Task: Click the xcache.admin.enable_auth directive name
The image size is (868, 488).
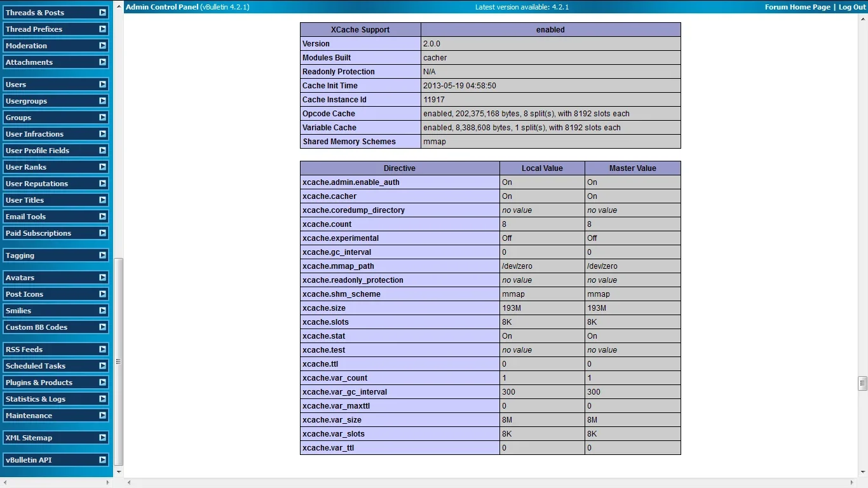Action: pos(351,182)
